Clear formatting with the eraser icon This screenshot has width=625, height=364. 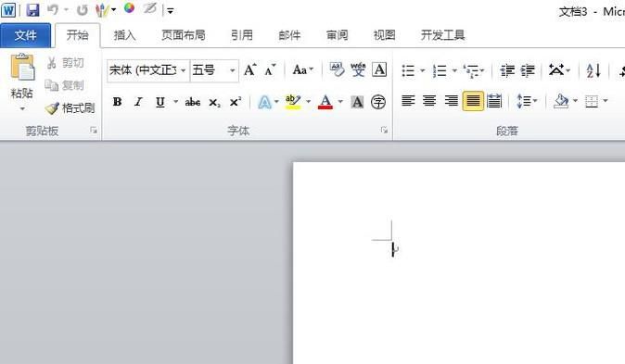click(337, 69)
